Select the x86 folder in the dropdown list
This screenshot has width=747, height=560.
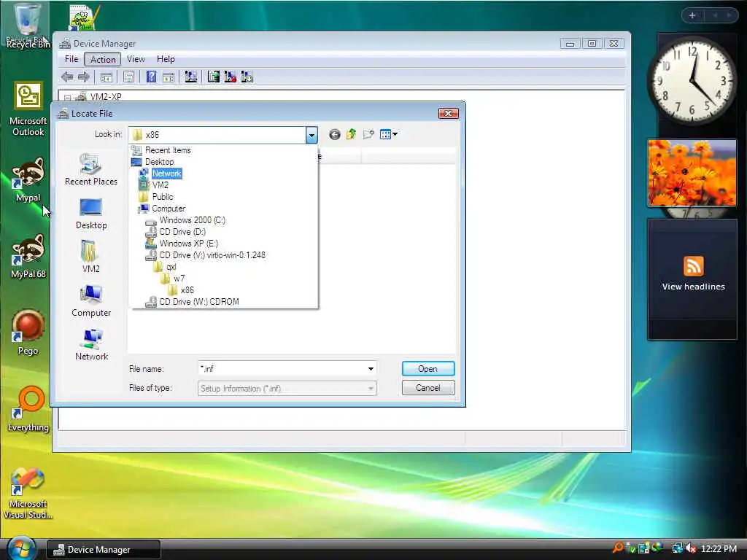tap(187, 290)
